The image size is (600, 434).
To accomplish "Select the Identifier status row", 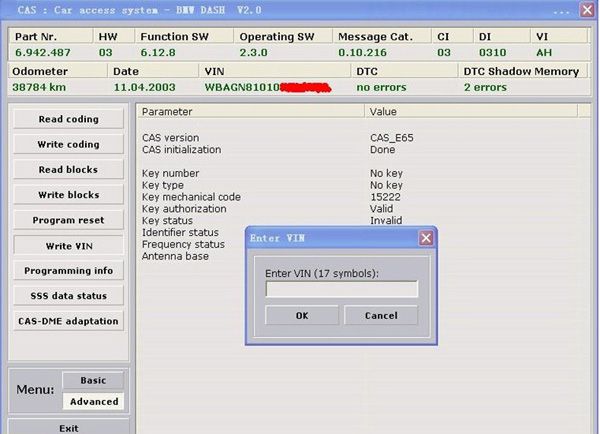I will pyautogui.click(x=180, y=233).
